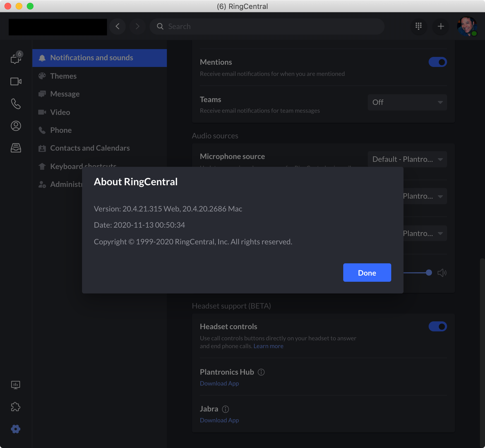485x448 pixels.
Task: Click the Themes palette icon
Action: point(42,76)
